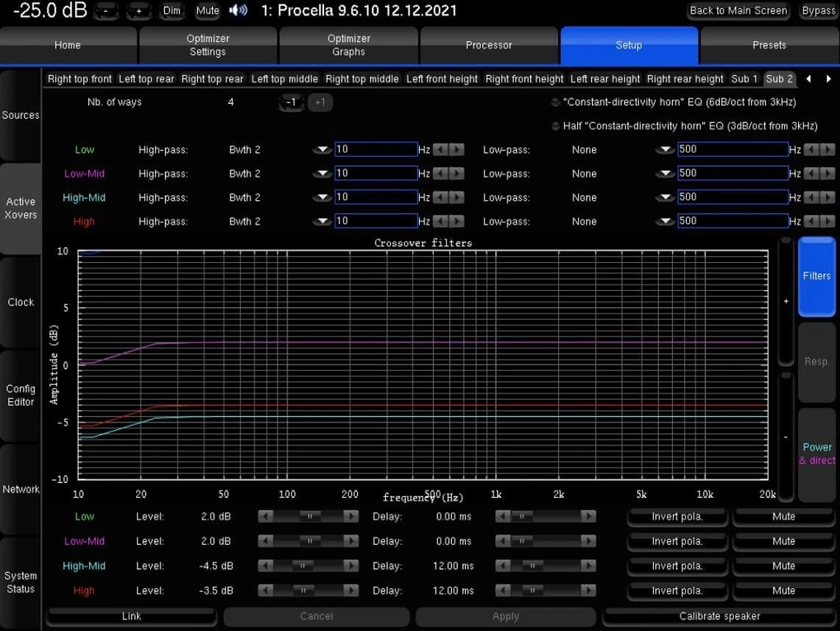Select Half Constant-directivity horn EQ 3dB/oct option
The image size is (840, 631).
pos(554,124)
